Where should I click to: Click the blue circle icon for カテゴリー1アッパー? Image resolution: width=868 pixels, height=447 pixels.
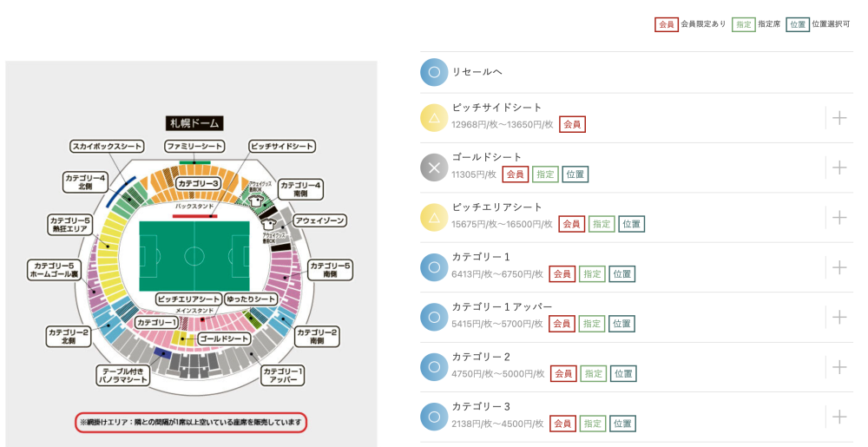click(434, 317)
